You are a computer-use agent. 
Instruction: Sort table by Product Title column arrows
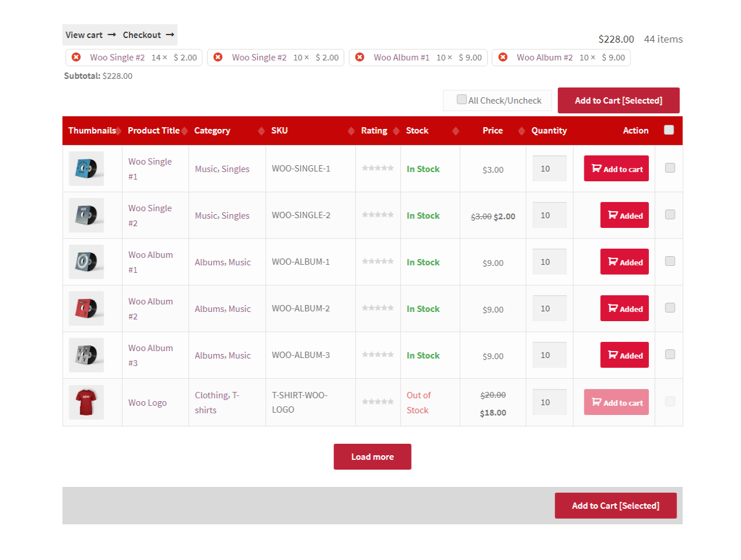coord(184,131)
